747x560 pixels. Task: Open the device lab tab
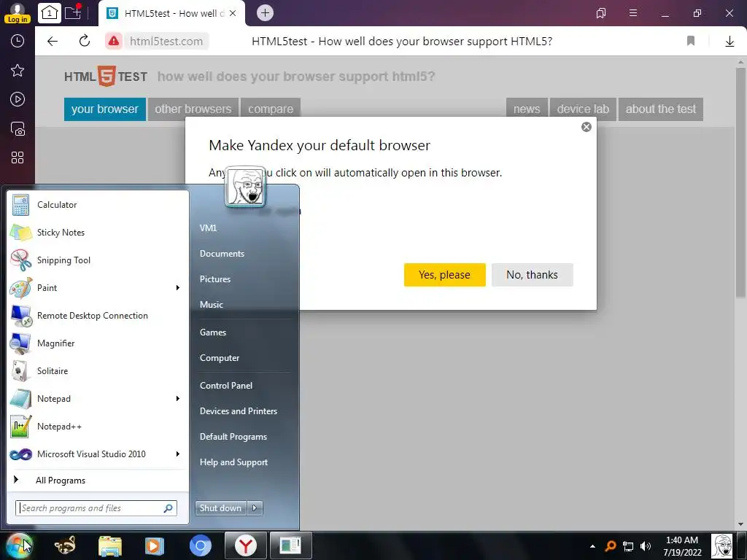click(583, 109)
